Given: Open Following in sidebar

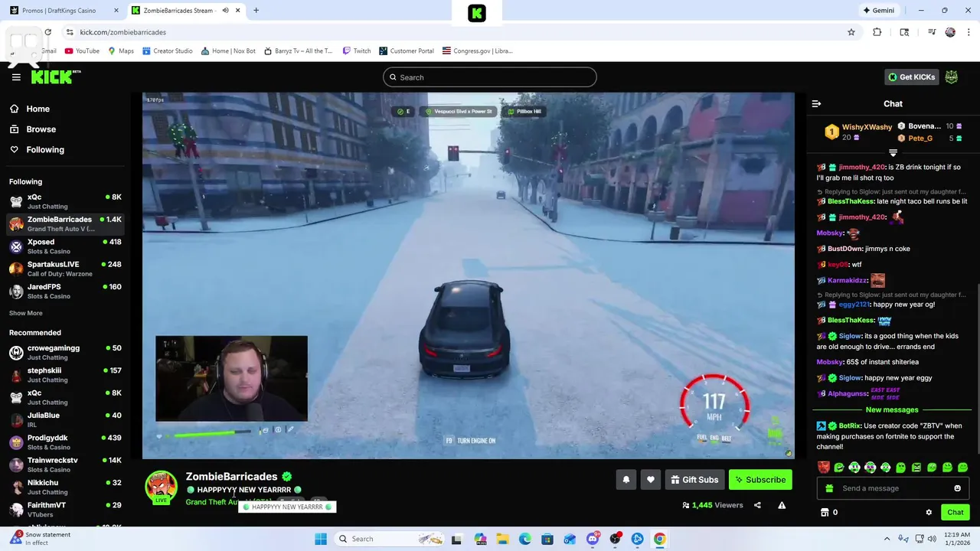Looking at the screenshot, I should (x=45, y=149).
